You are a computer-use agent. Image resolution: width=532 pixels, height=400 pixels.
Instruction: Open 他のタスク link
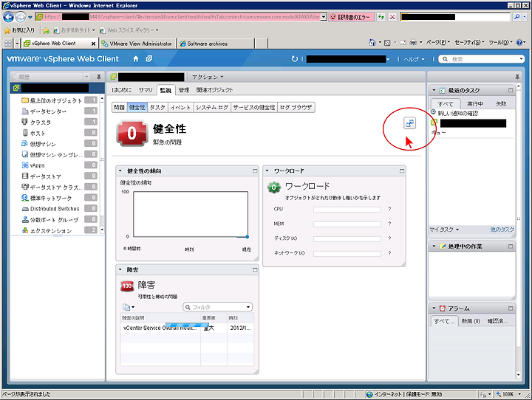pos(502,230)
